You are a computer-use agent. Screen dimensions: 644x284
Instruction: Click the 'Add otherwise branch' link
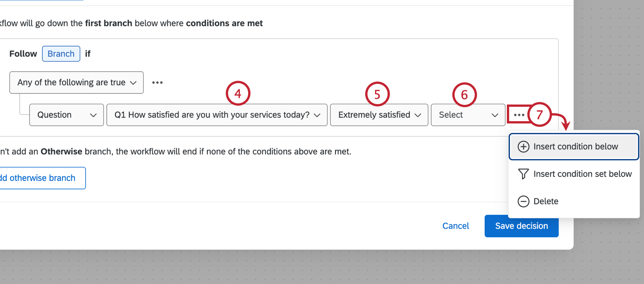(38, 178)
